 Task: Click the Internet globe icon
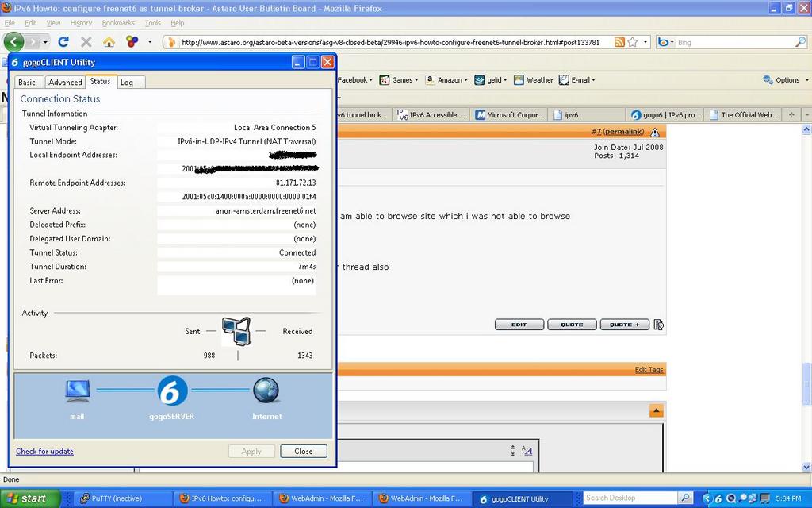pyautogui.click(x=266, y=391)
